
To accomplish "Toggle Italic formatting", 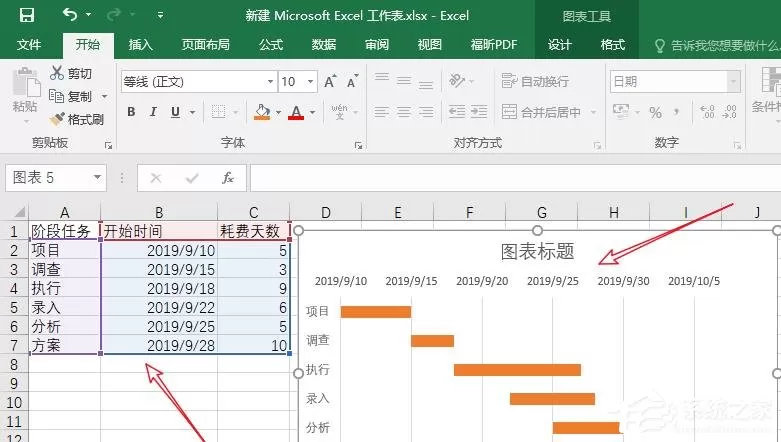I will pos(153,112).
